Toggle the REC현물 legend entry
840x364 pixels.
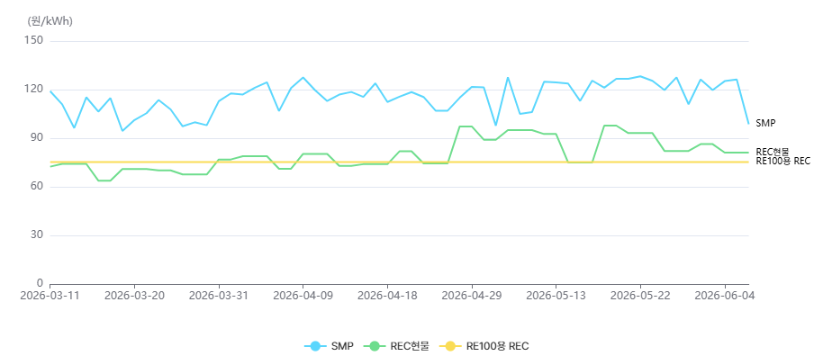point(396,346)
